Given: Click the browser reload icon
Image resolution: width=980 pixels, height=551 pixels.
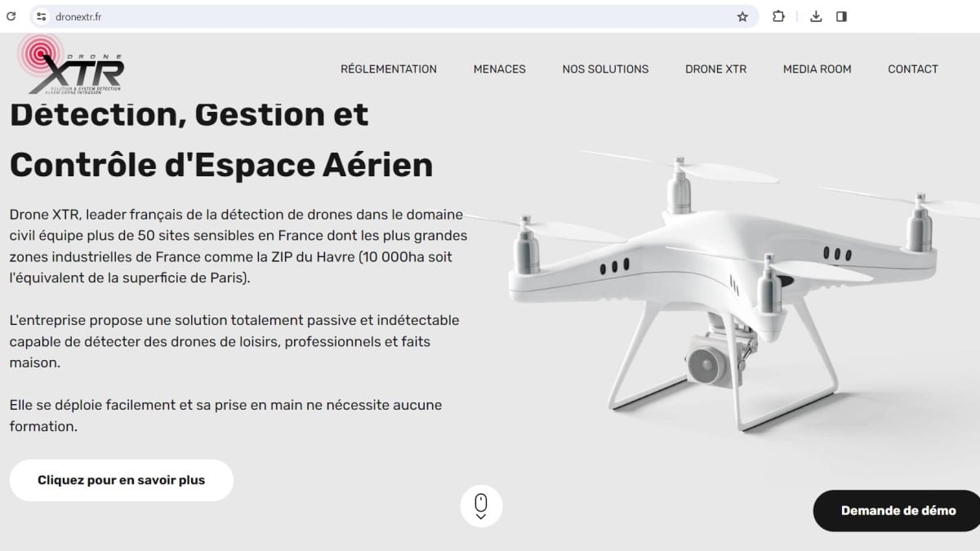Looking at the screenshot, I should (11, 16).
